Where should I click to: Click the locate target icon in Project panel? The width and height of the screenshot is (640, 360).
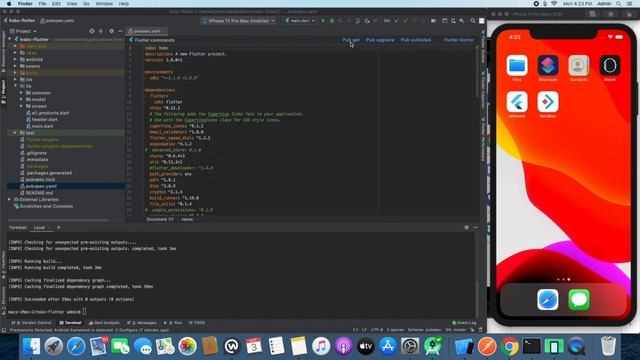coord(92,31)
